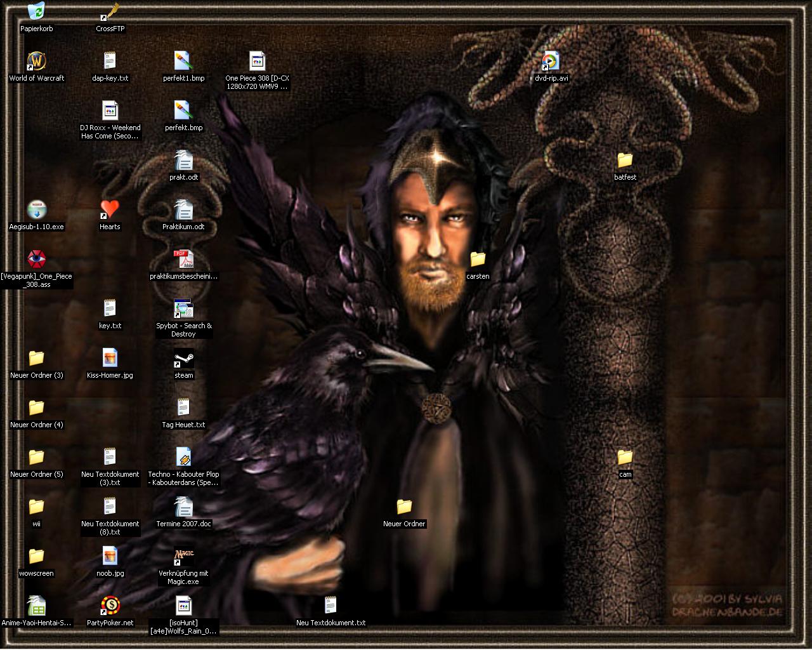Select the World of Warcraft shortcut icon

click(37, 62)
